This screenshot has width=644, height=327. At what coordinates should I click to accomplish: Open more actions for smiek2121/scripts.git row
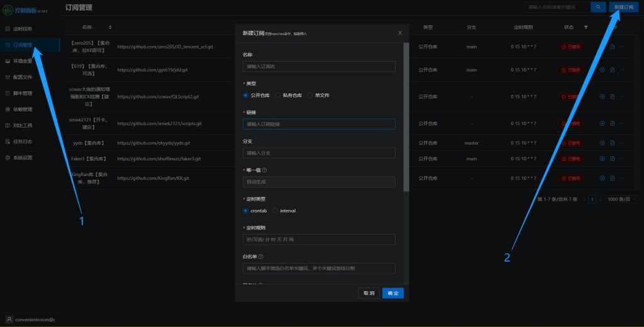coord(623,123)
